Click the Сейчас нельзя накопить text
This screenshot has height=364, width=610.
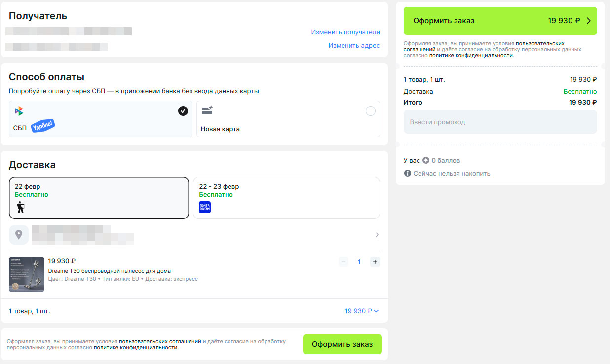click(452, 173)
